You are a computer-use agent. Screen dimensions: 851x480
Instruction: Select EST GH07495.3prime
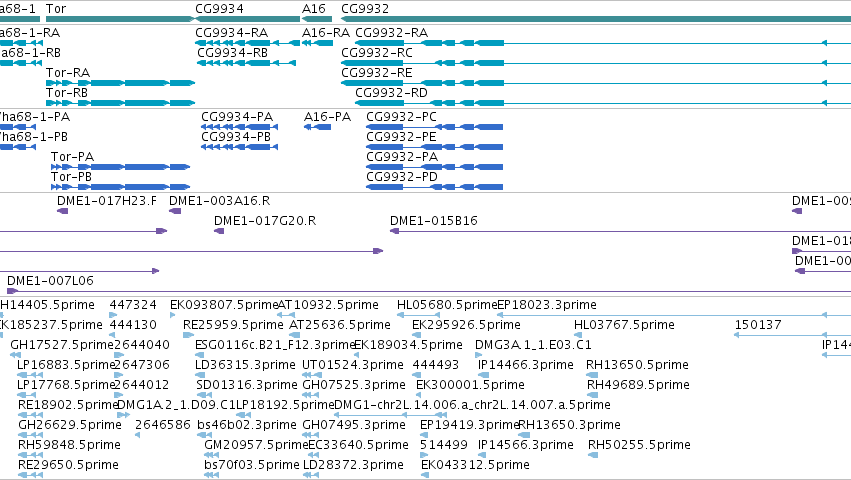point(354,425)
